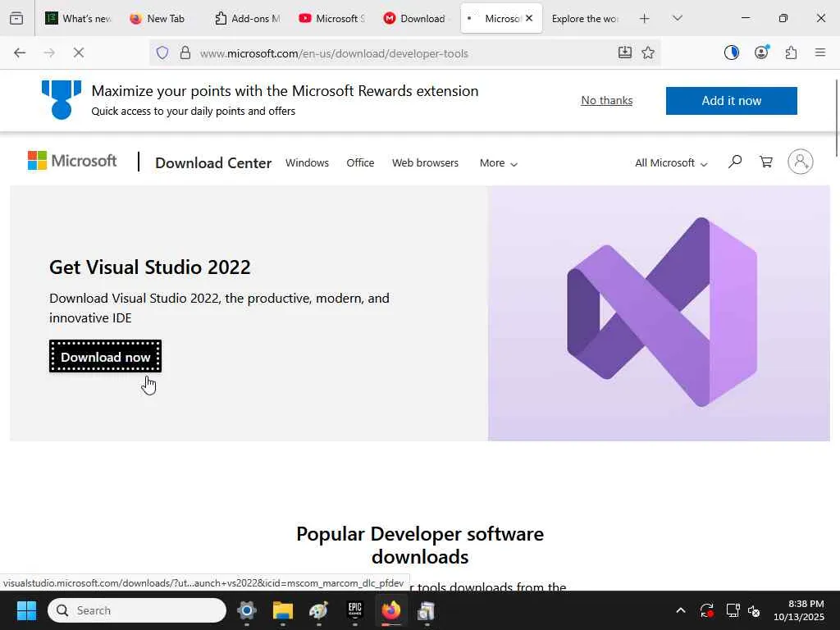Expand the More navigation dropdown
The height and width of the screenshot is (630, 840).
point(498,163)
